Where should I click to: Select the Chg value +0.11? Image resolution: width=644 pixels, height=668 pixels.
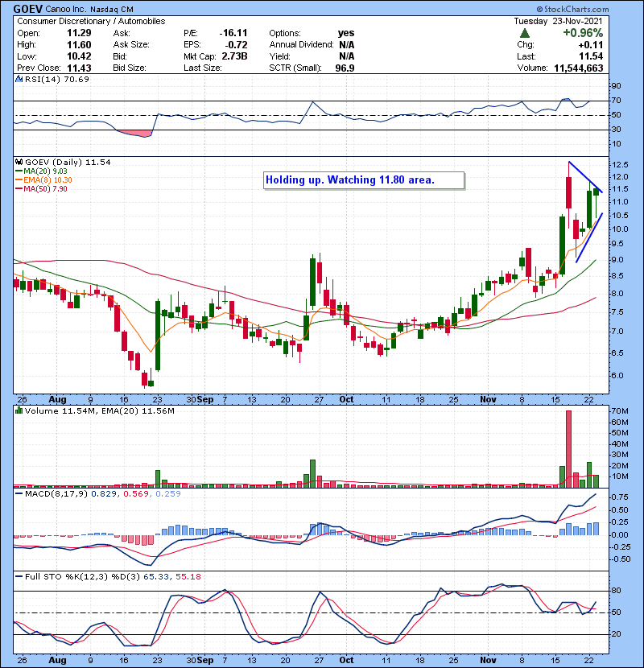[591, 45]
